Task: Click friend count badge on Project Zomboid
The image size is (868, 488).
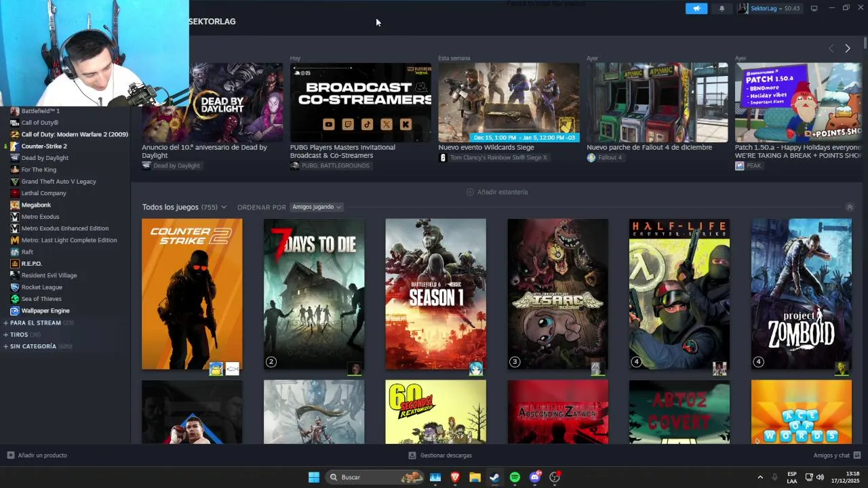Action: 759,362
